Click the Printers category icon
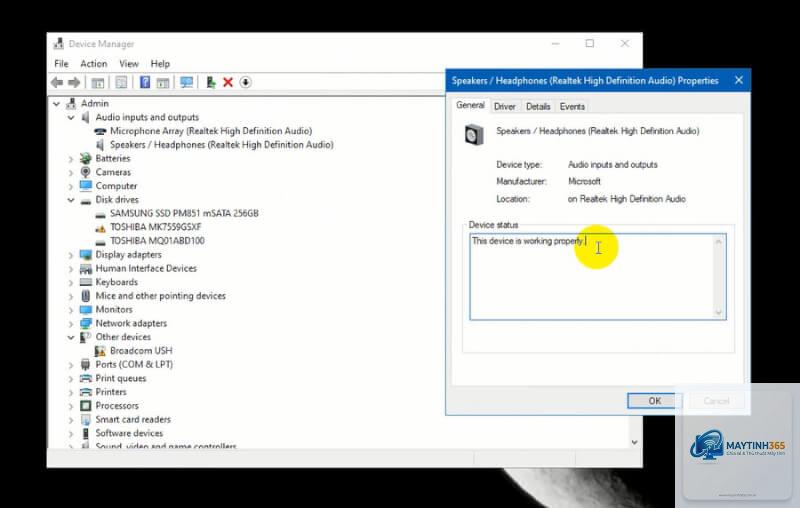This screenshot has width=800, height=508. 86,392
